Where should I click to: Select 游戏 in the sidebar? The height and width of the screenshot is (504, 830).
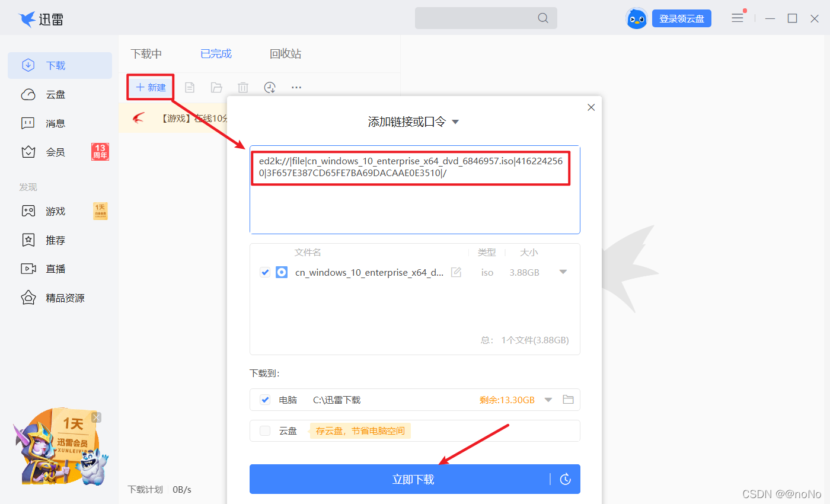pos(55,210)
